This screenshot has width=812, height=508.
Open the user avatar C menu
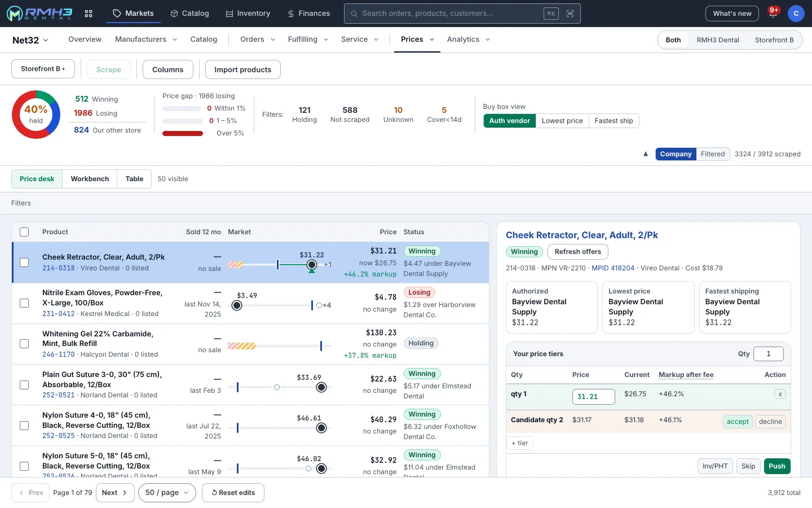[796, 14]
